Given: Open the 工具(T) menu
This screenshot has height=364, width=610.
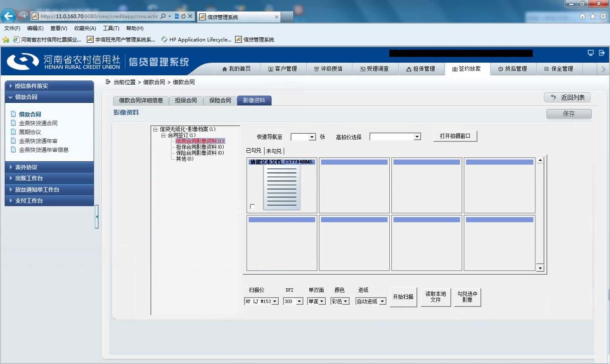Looking at the screenshot, I should pyautogui.click(x=111, y=28).
